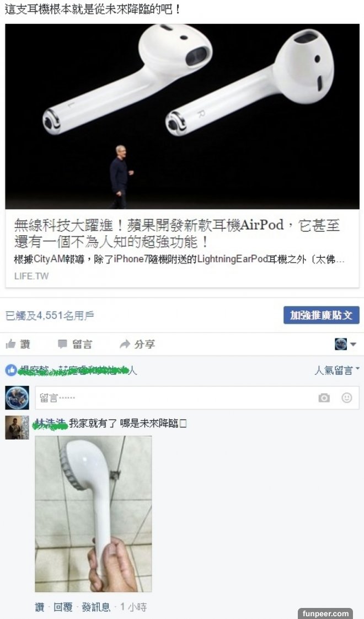The image size is (364, 619).
Task: Click the LIFE.TW source link
Action: point(31,276)
